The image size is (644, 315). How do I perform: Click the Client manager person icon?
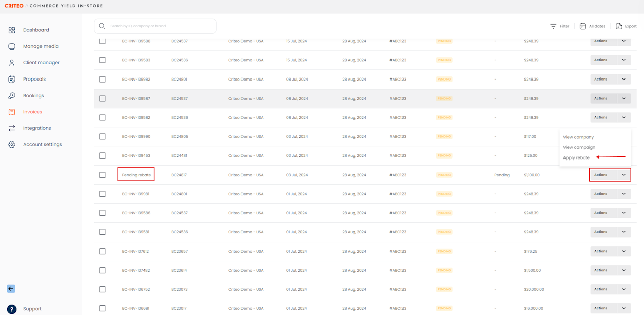(x=12, y=63)
